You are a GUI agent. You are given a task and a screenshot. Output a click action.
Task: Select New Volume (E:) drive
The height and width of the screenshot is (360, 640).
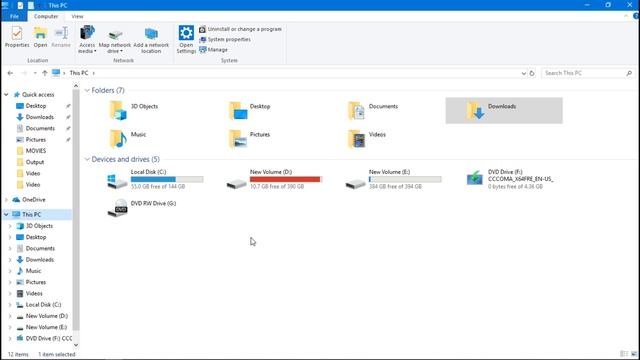click(393, 179)
